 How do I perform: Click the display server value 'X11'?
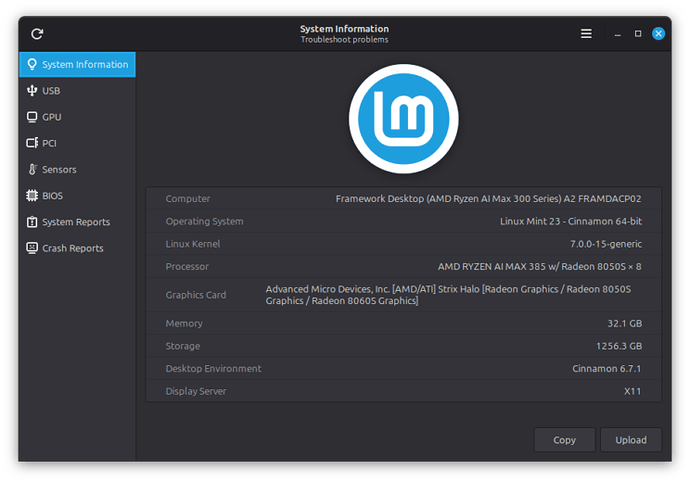[x=632, y=391]
